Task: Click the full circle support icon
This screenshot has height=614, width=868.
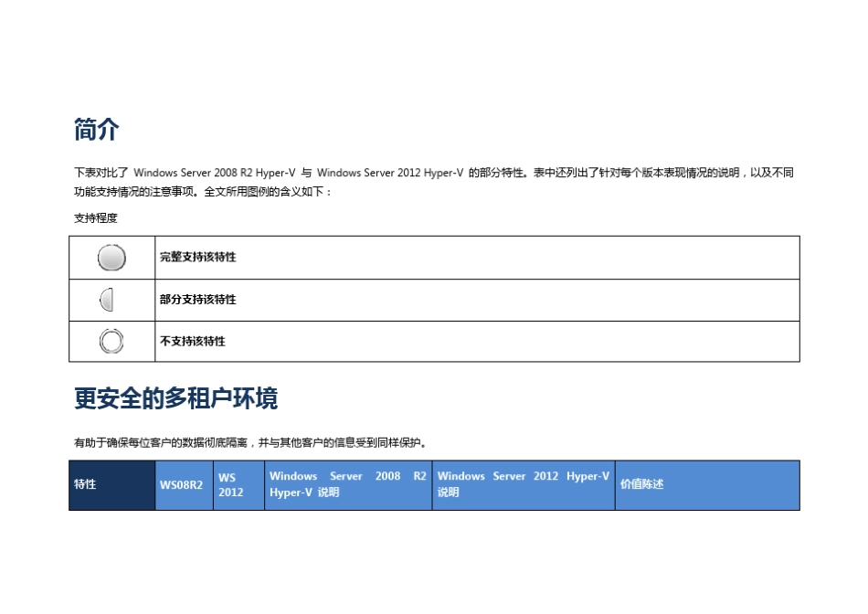Action: pyautogui.click(x=111, y=258)
